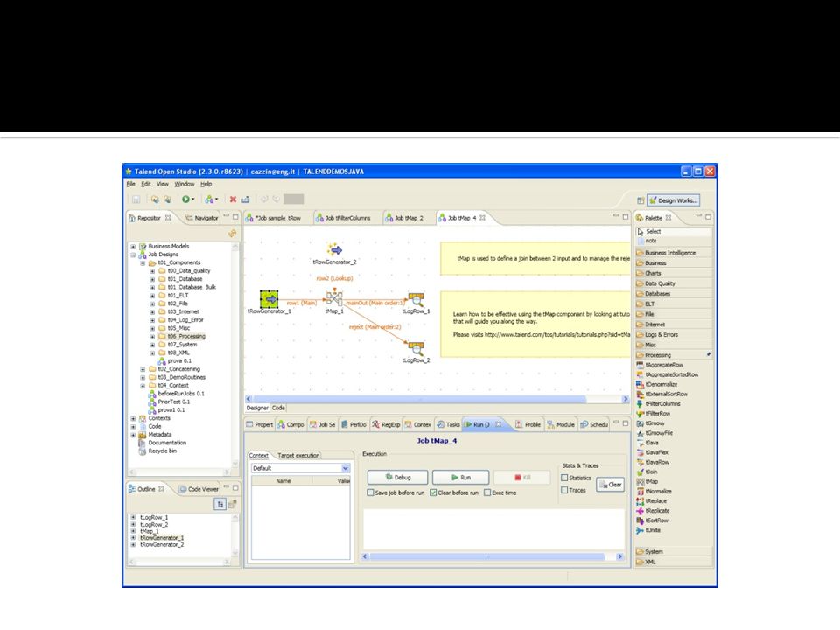The height and width of the screenshot is (630, 840).
Task: Click the red X delete toolbar icon
Action: [233, 199]
